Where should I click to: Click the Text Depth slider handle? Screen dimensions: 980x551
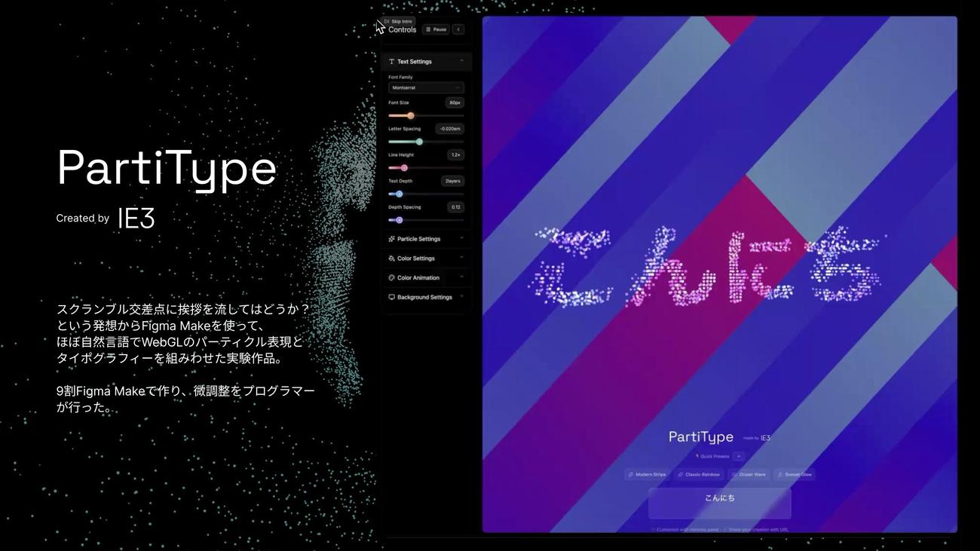coord(399,194)
